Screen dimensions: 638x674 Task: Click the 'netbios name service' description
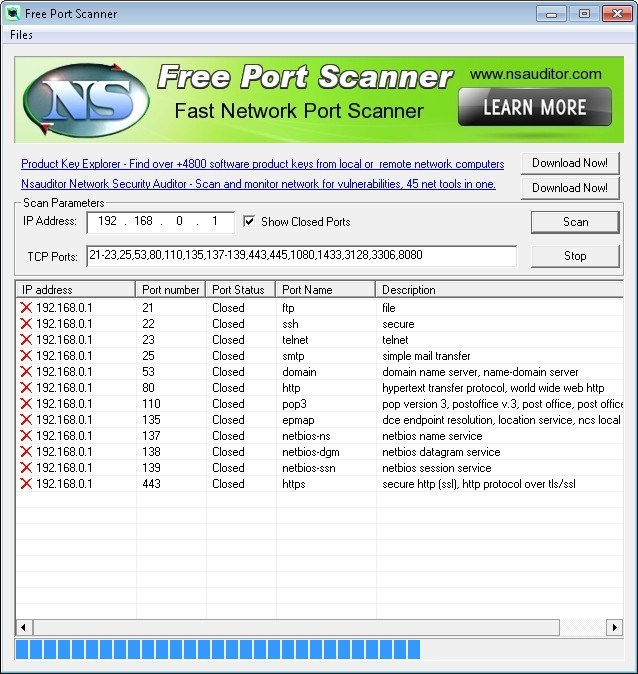click(432, 435)
